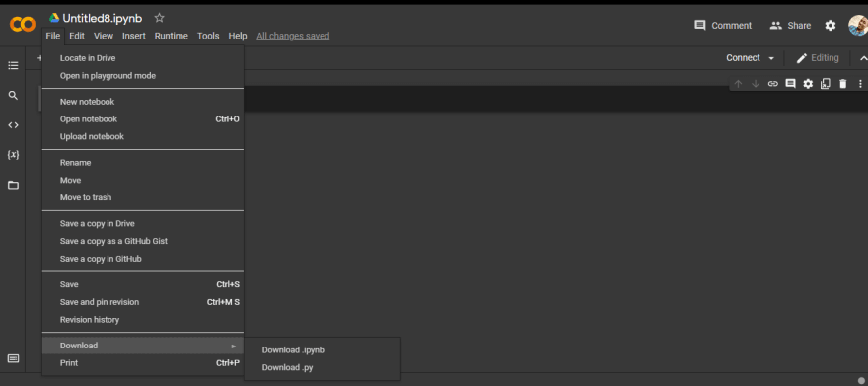Screen dimensions: 868x386
Task: Click the Google Drive icon beside the title
Action: (54, 18)
